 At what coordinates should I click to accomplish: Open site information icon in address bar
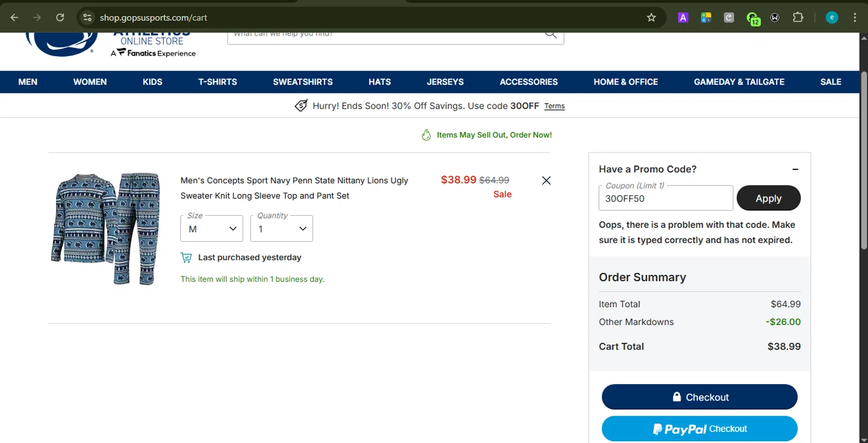click(87, 17)
